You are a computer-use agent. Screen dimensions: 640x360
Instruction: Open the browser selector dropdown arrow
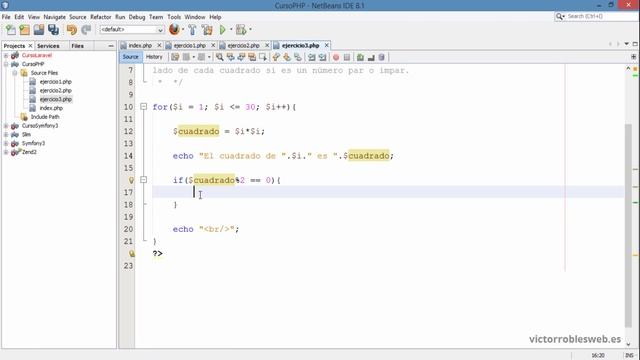tap(182, 30)
